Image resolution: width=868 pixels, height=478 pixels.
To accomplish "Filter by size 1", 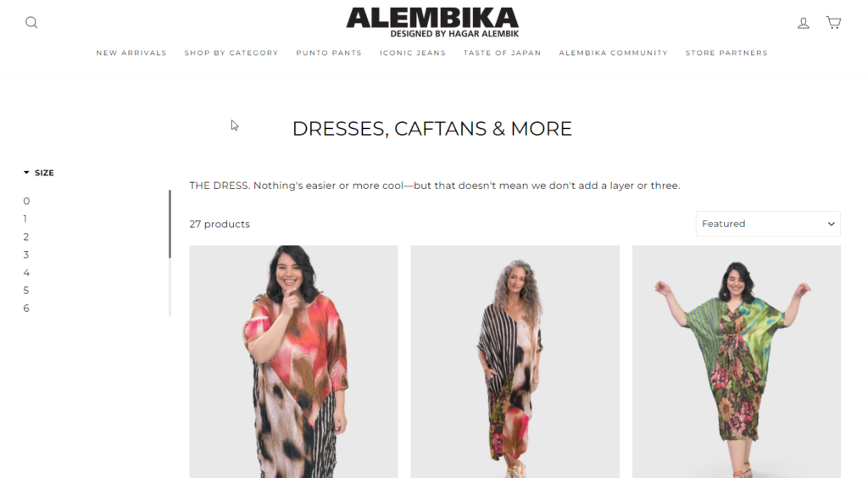I will point(25,219).
